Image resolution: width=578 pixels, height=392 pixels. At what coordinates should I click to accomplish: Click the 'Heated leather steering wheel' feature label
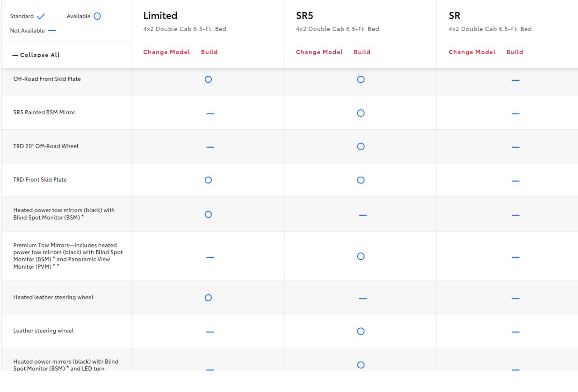click(x=53, y=298)
